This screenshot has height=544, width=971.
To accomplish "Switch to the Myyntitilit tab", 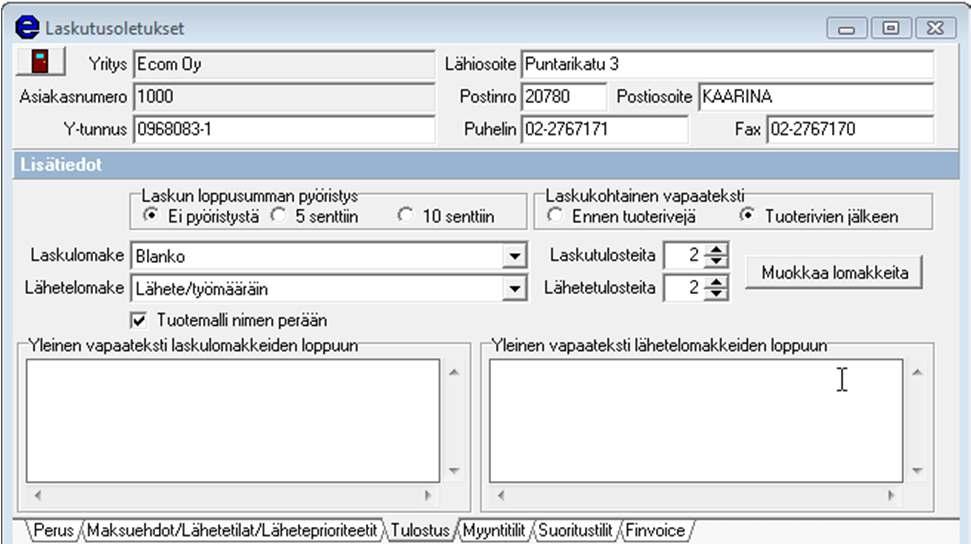I will (x=494, y=530).
